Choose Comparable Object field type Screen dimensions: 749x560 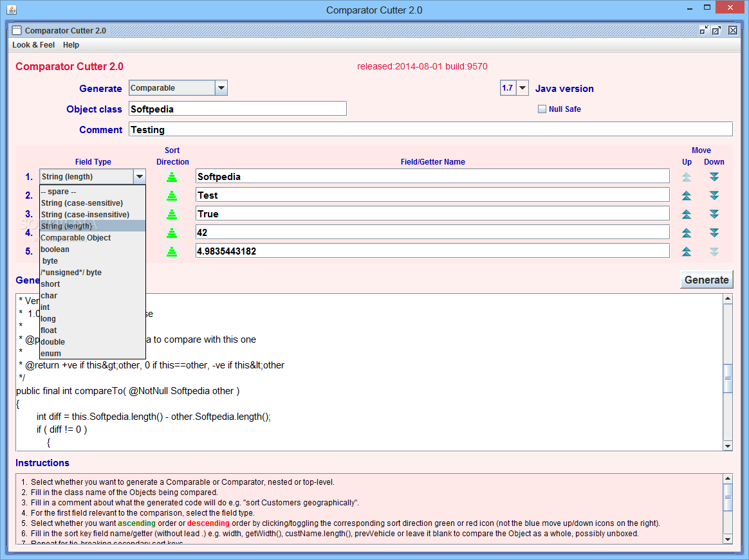tap(93, 238)
